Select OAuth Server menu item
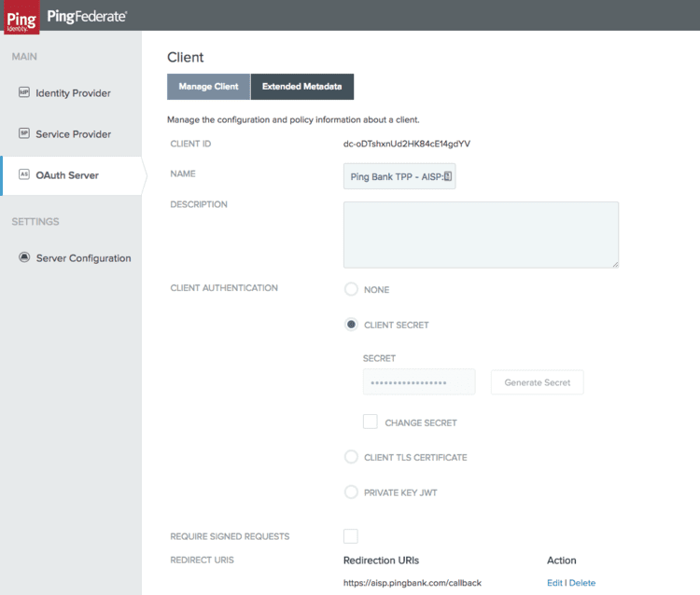Screen dimensions: 700x595 tap(72, 175)
